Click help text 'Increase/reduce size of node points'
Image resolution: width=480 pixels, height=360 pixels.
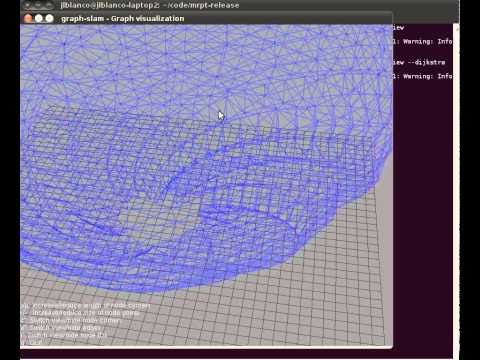point(85,313)
